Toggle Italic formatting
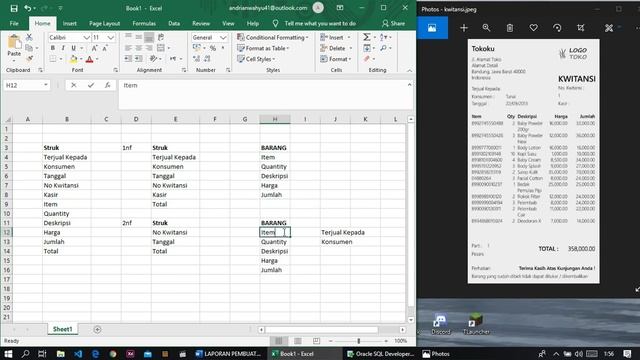The image size is (640, 360). [x=63, y=48]
